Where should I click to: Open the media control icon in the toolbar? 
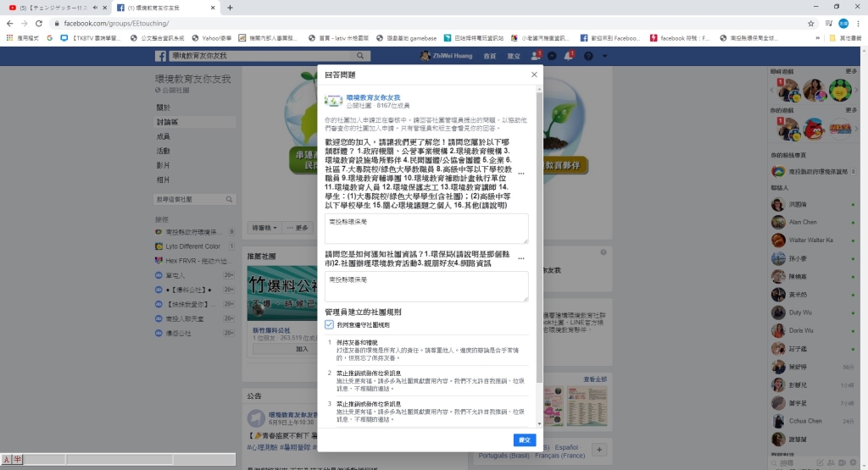(829, 23)
